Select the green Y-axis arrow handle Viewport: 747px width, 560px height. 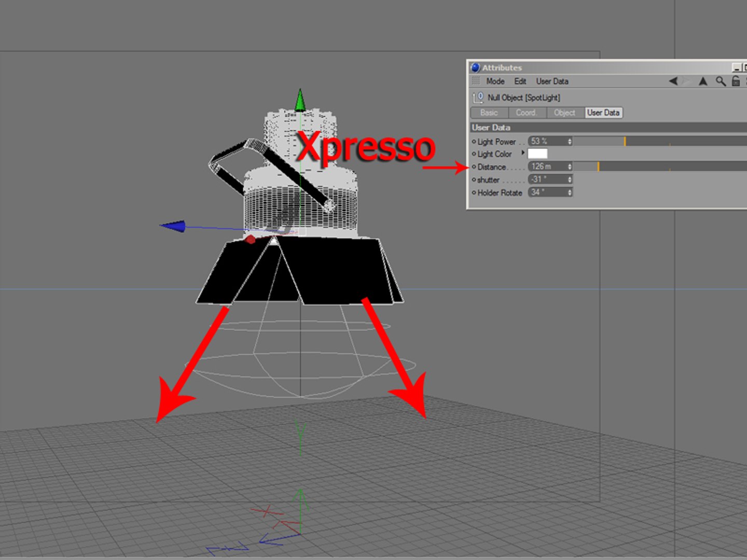click(x=300, y=100)
